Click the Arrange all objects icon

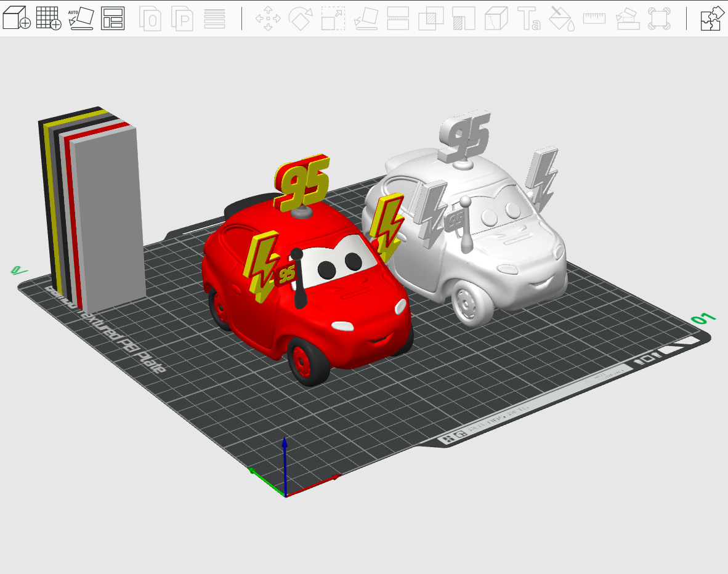click(113, 18)
